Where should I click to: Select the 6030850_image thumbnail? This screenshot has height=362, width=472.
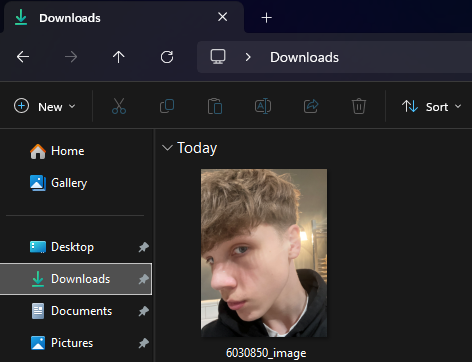point(264,253)
